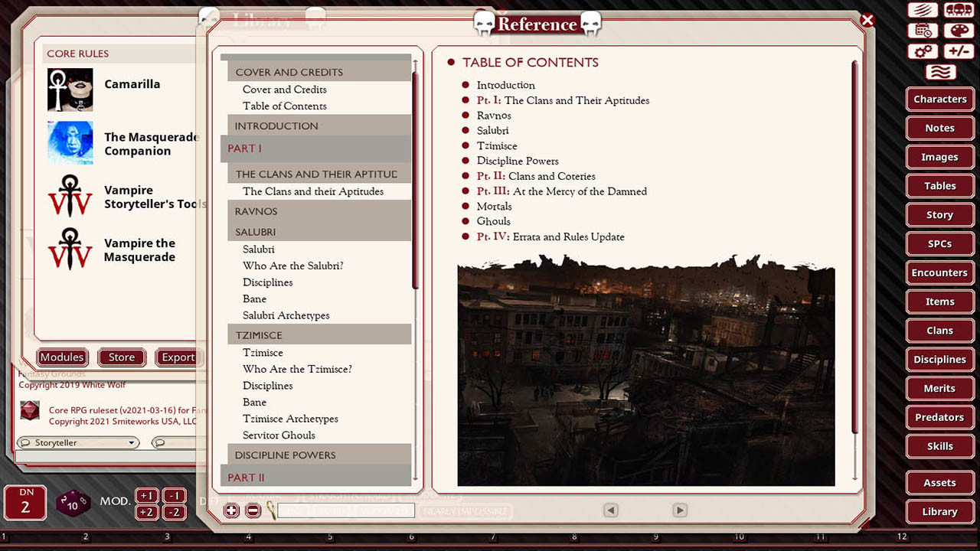Click the d10 dice icon

73,504
